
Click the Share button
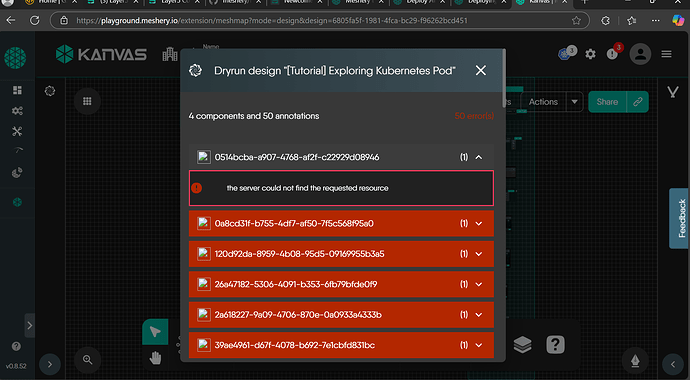[x=607, y=102]
